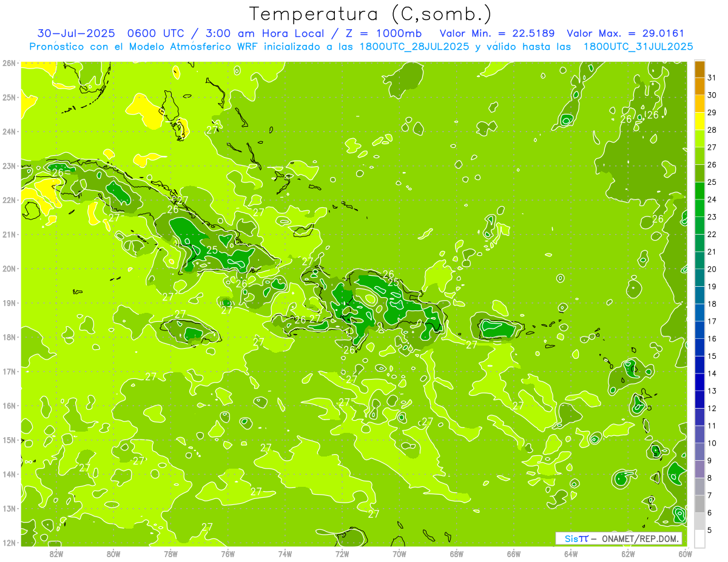Click the '72W' longitude label
The height and width of the screenshot is (562, 728).
342,554
